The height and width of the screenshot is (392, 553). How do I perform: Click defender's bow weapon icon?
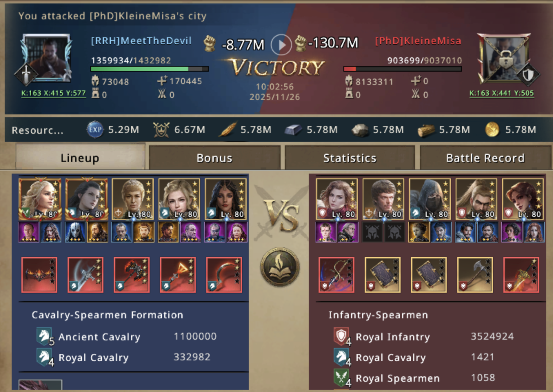(336, 275)
